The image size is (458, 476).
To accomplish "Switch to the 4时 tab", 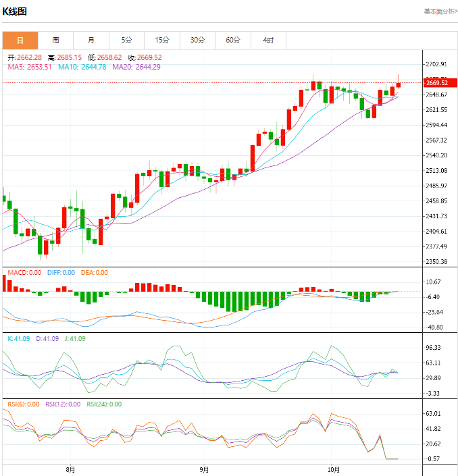I will (268, 41).
